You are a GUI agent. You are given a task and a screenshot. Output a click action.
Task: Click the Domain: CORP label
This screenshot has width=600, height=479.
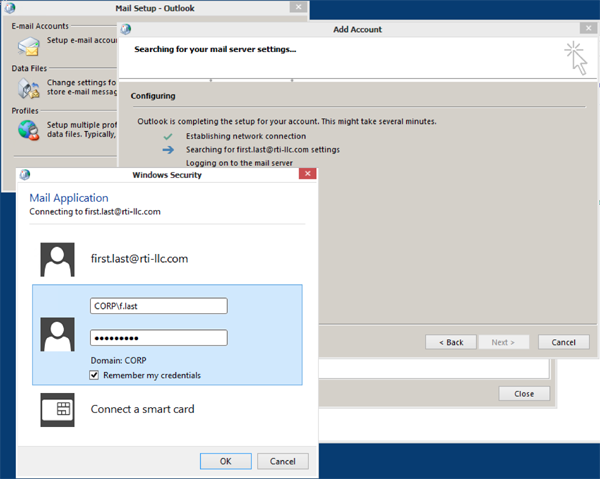(118, 360)
